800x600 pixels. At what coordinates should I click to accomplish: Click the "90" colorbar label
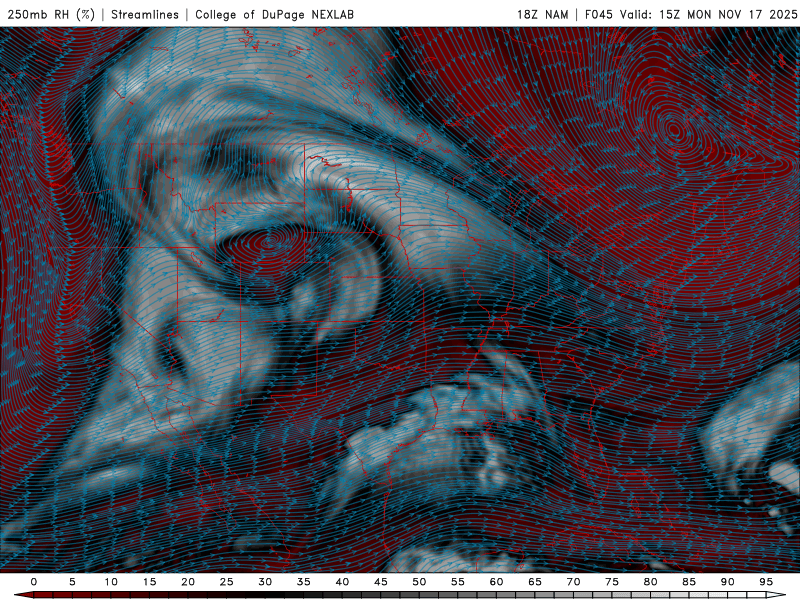(727, 582)
